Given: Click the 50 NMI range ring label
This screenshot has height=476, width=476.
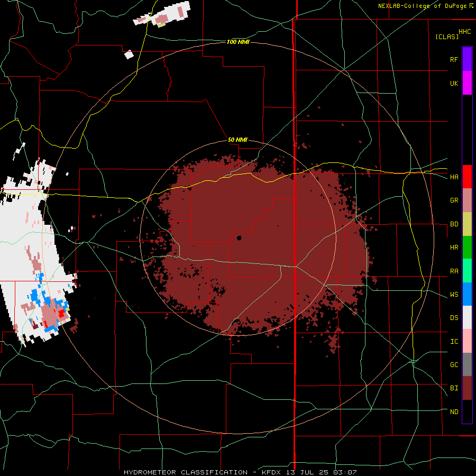Looking at the screenshot, I should click(237, 140).
